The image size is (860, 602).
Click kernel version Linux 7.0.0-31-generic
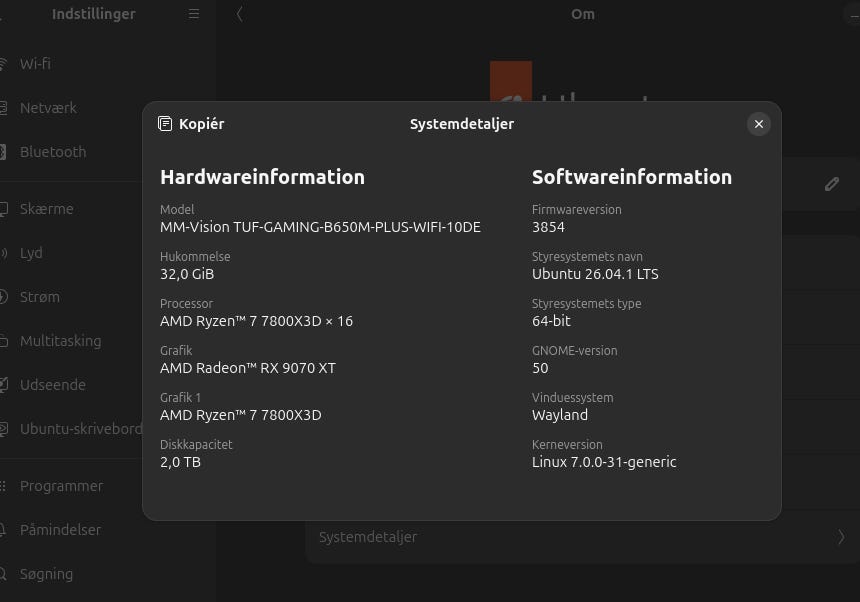(604, 462)
